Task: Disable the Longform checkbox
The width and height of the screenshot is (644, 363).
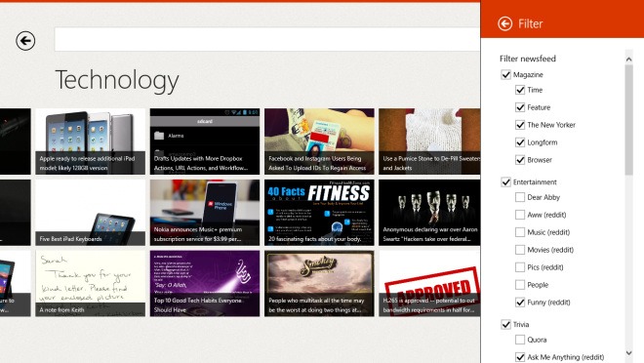Action: click(x=520, y=142)
